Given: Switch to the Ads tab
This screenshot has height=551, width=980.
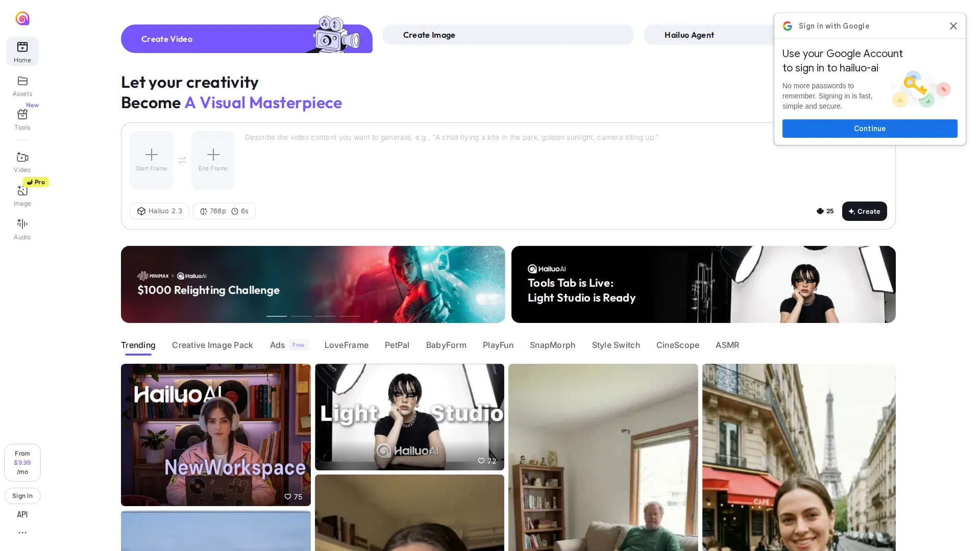Looking at the screenshot, I should point(289,345).
